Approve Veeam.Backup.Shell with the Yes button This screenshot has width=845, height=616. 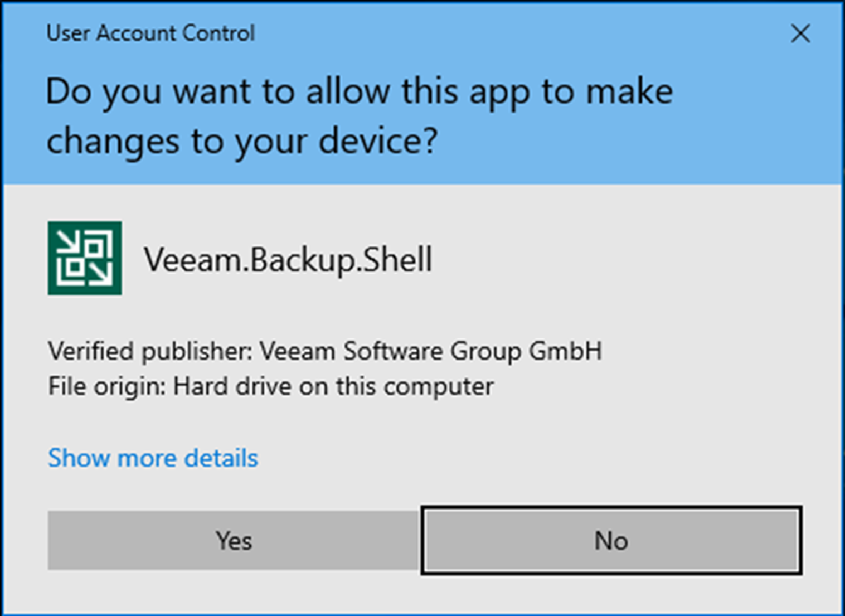click(x=234, y=540)
